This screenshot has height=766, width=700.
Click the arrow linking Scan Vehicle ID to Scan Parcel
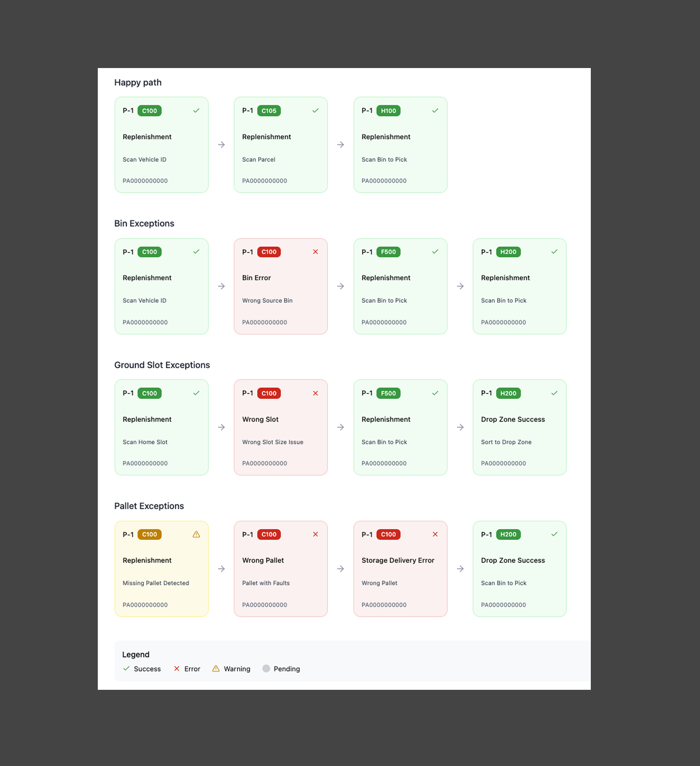[x=221, y=145]
